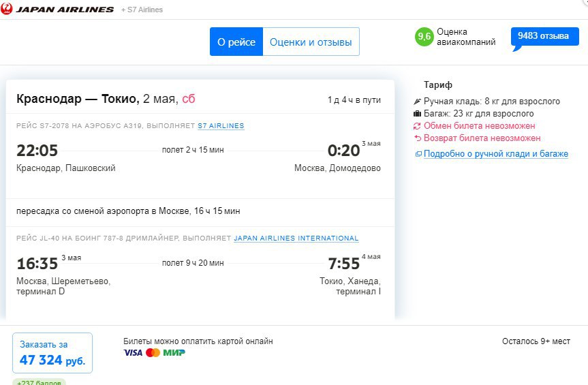Click the МИР payment logo
This screenshot has width=588, height=385.
[x=174, y=353]
